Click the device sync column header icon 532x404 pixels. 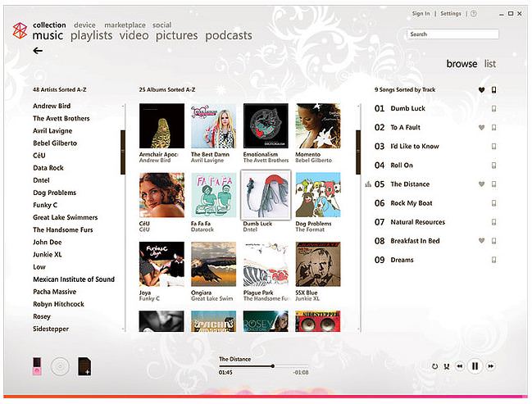(494, 90)
